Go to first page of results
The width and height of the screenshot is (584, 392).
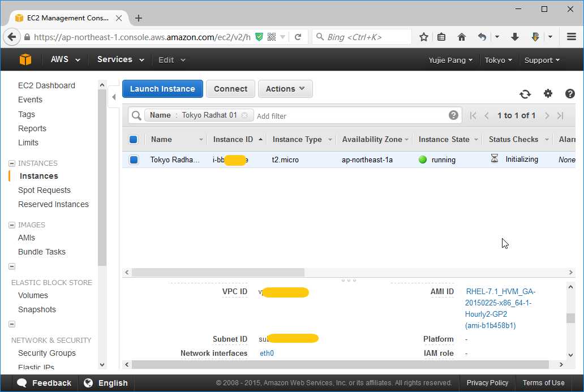pos(473,116)
